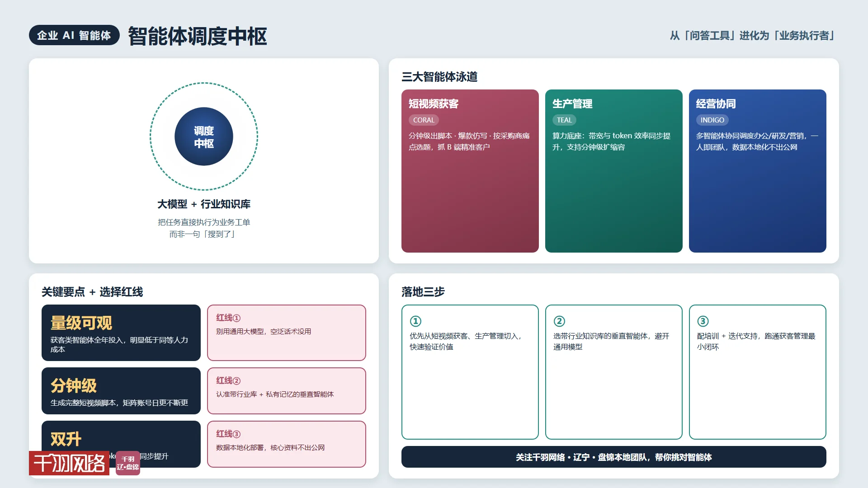Click the 关键要点 + 选择红线 heading
Screen dimensions: 868x488
(x=92, y=292)
